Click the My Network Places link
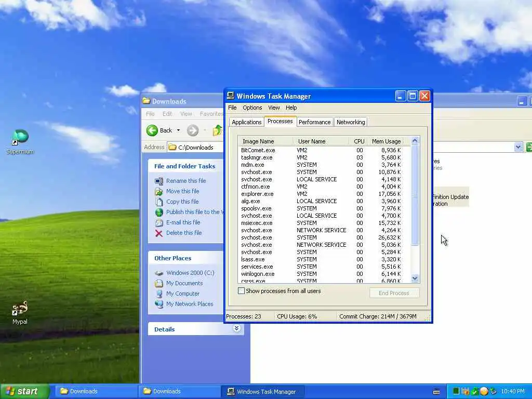This screenshot has width=532, height=399. (190, 304)
